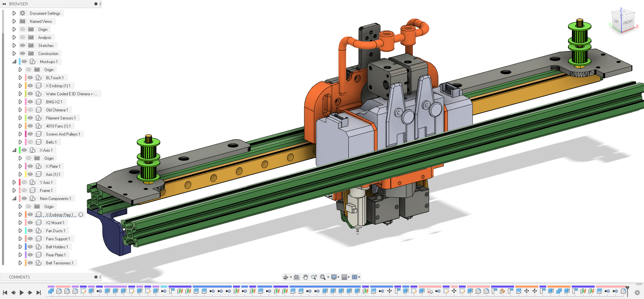The width and height of the screenshot is (644, 299).
Task: Click the Sketches folder icon
Action: click(x=31, y=46)
